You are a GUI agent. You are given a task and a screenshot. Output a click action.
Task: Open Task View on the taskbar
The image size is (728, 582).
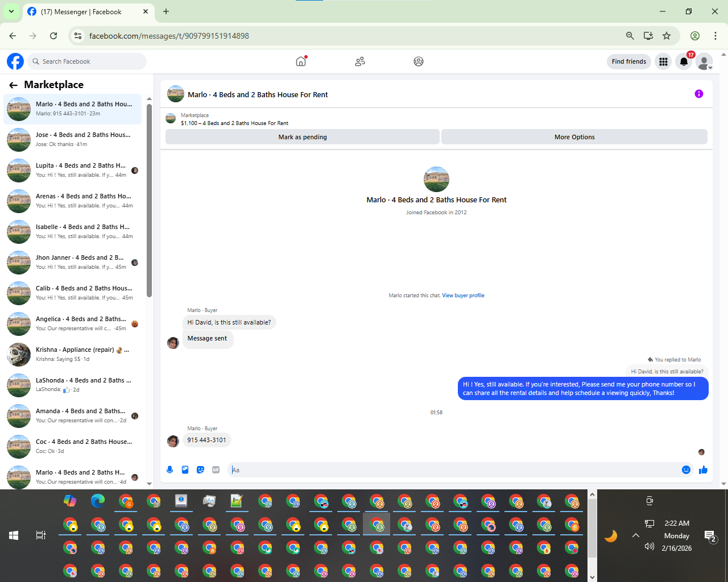click(x=41, y=535)
